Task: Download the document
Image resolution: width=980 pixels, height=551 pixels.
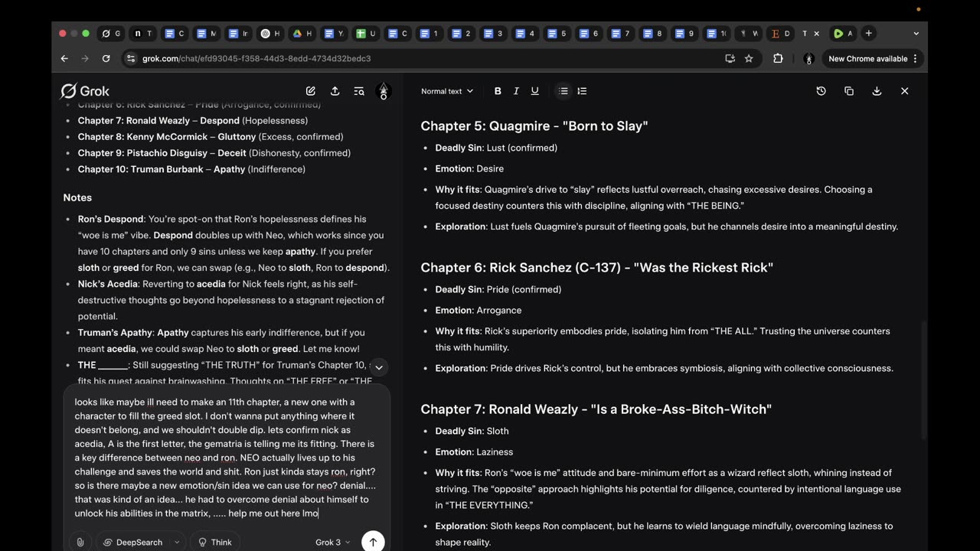Action: click(x=877, y=91)
